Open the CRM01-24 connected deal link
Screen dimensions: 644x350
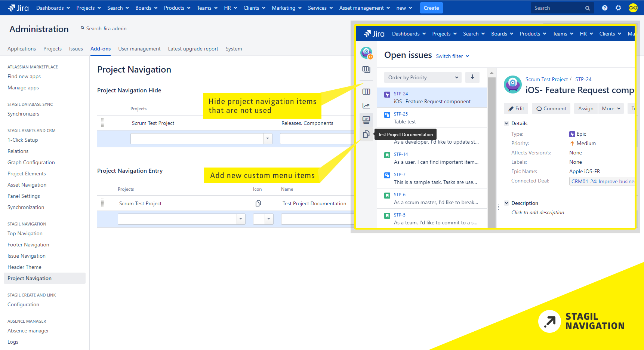[603, 181]
